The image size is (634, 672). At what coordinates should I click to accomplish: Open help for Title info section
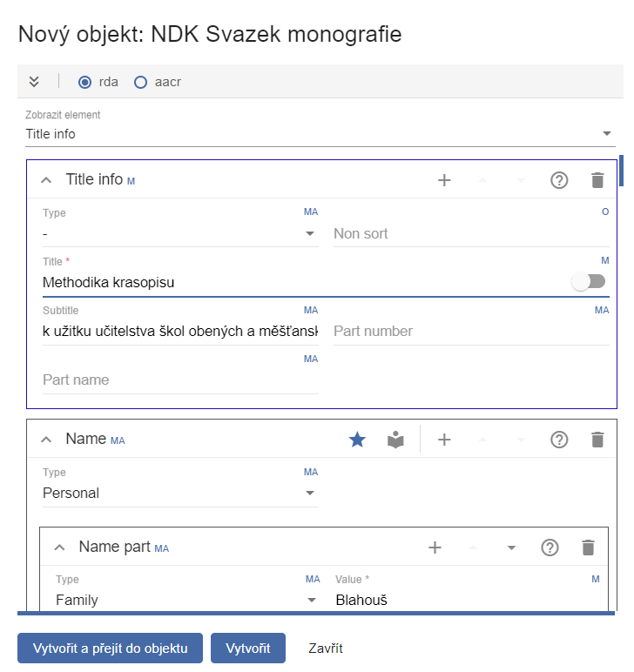(559, 180)
